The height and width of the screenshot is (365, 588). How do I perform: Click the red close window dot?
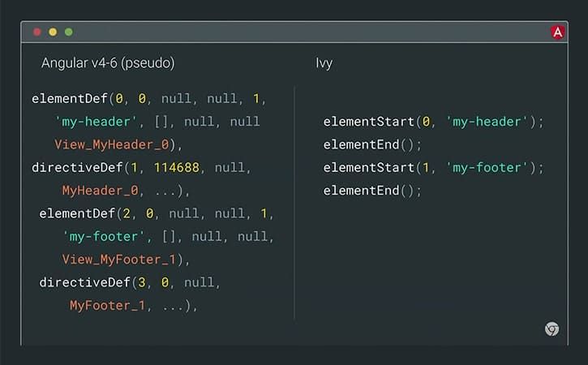pyautogui.click(x=36, y=32)
